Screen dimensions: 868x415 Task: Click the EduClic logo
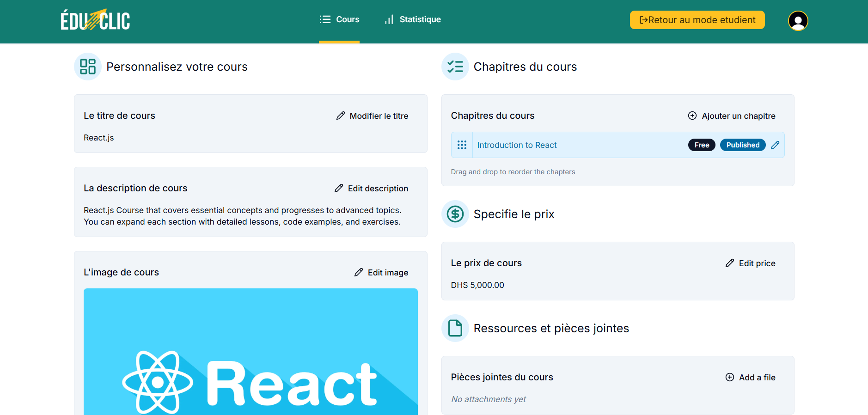95,20
